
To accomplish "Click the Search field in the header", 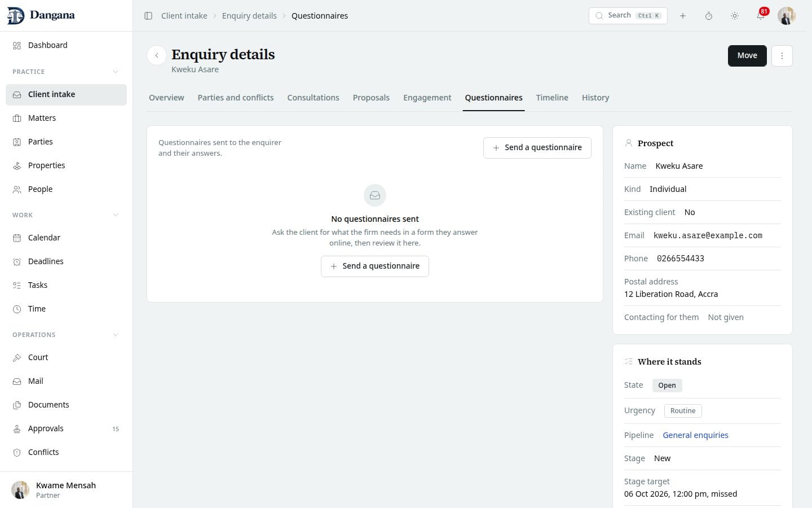I will point(628,16).
